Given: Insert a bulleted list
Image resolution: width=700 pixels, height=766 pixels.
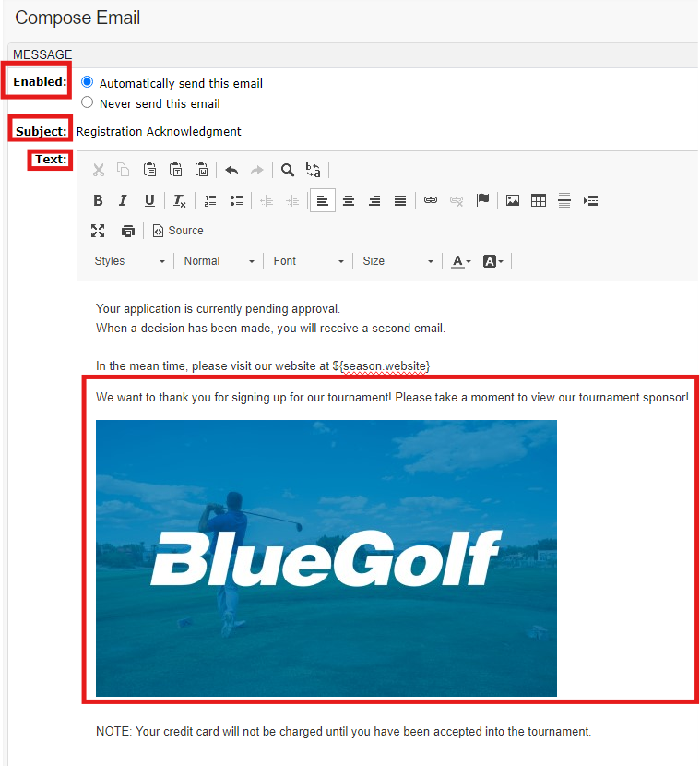Looking at the screenshot, I should point(236,200).
